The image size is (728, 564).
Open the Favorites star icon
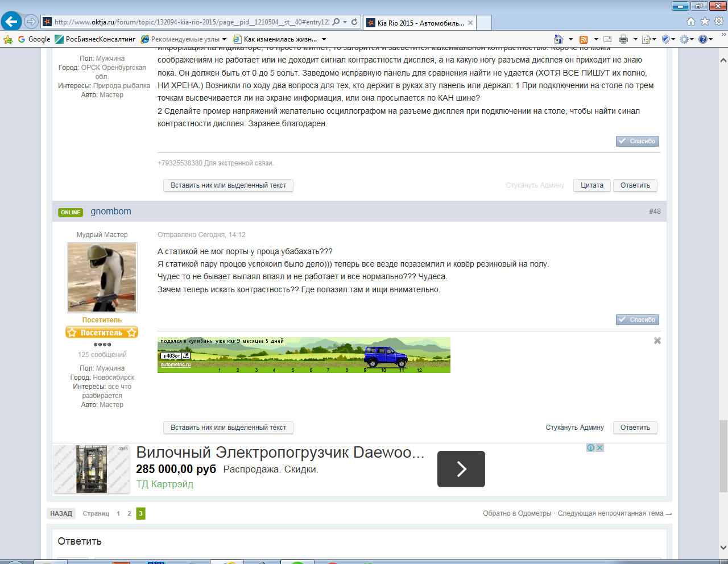705,22
